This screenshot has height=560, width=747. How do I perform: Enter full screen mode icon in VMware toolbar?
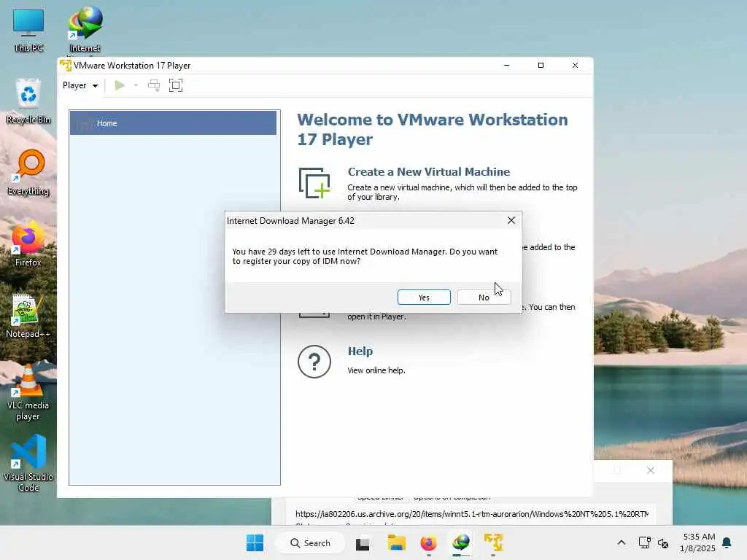(x=176, y=85)
